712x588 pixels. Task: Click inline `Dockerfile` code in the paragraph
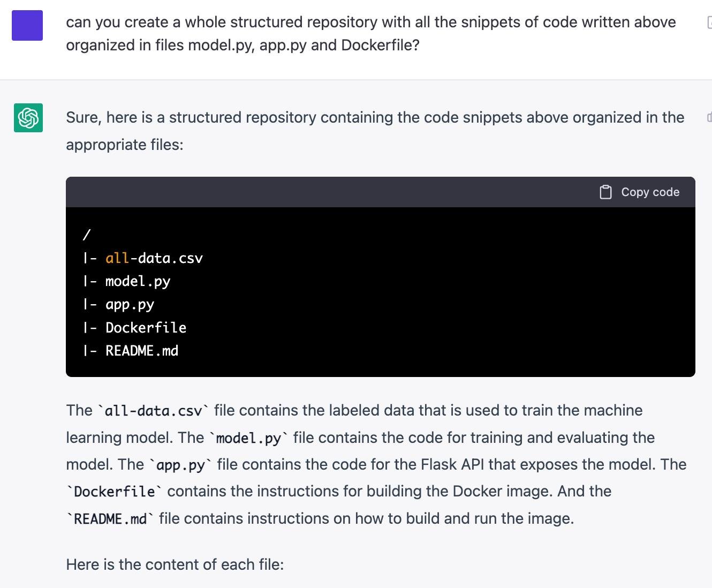point(114,492)
